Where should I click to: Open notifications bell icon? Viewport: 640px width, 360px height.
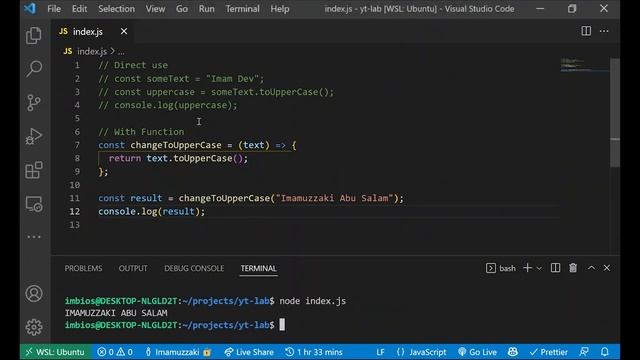604,352
